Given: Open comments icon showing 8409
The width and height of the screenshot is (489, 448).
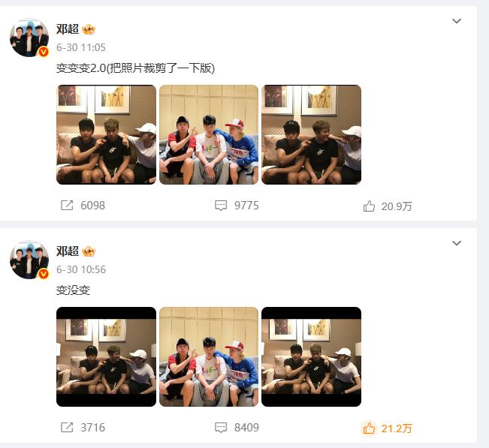Looking at the screenshot, I should (x=221, y=428).
